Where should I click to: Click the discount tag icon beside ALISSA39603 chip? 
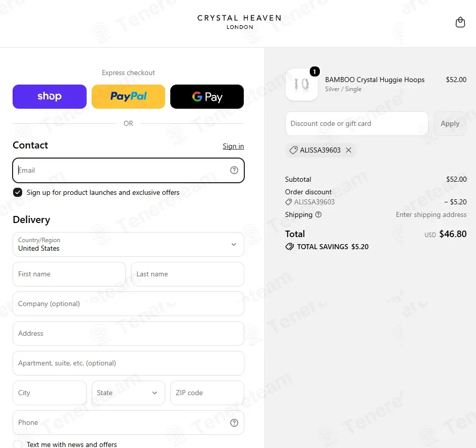(293, 150)
